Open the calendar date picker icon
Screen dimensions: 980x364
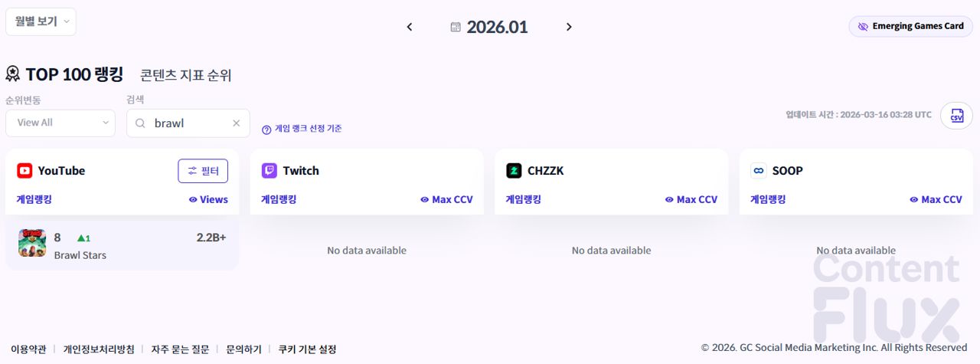[x=456, y=28]
